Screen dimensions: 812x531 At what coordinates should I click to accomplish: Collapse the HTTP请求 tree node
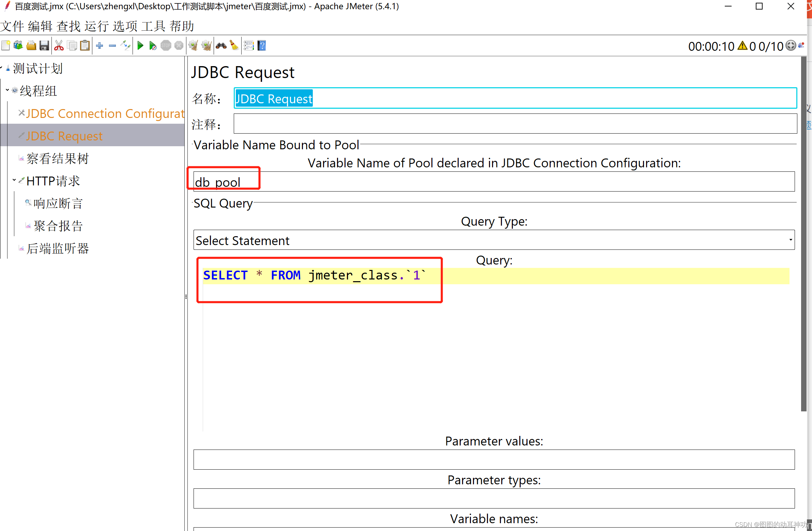[14, 180]
